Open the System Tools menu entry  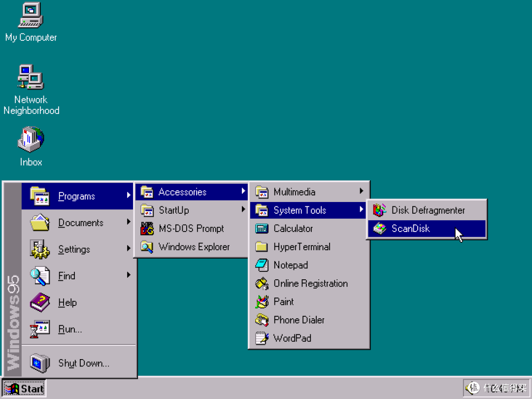pyautogui.click(x=308, y=210)
